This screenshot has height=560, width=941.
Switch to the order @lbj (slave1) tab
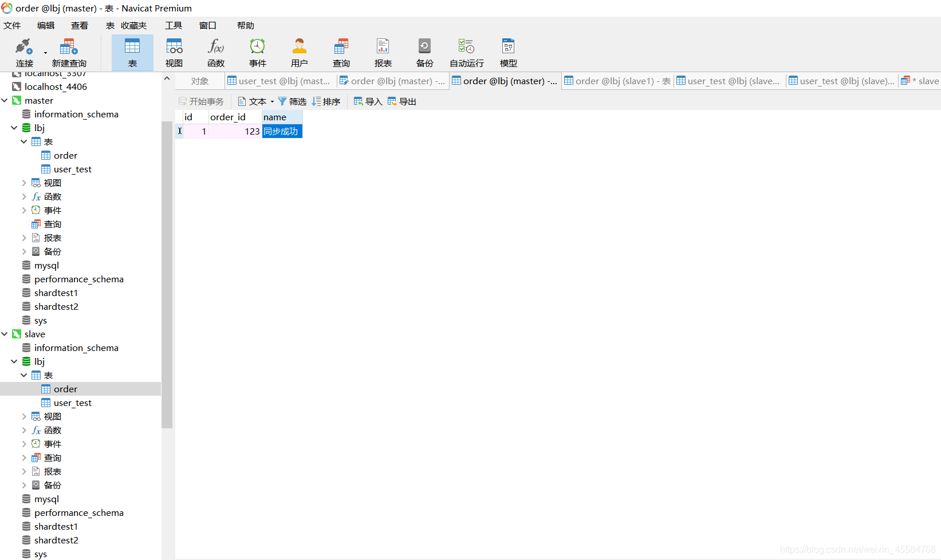tap(617, 81)
